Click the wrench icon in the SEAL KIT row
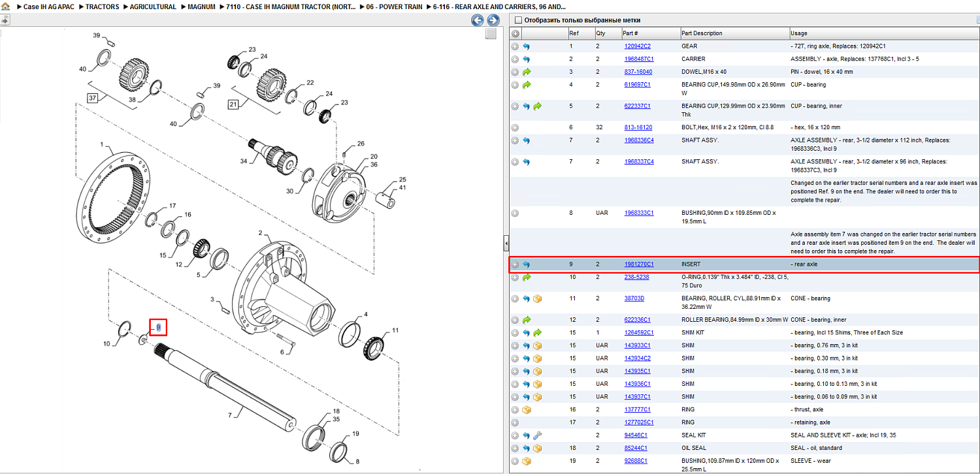 [538, 435]
